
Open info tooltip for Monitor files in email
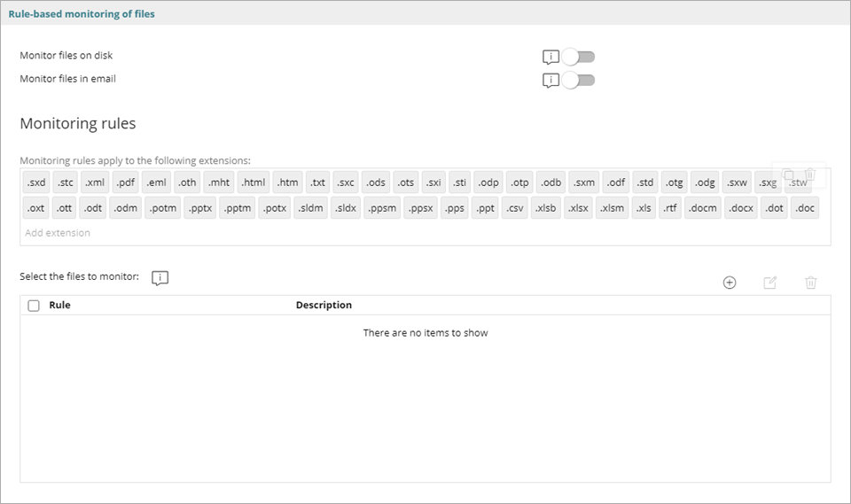coord(550,81)
